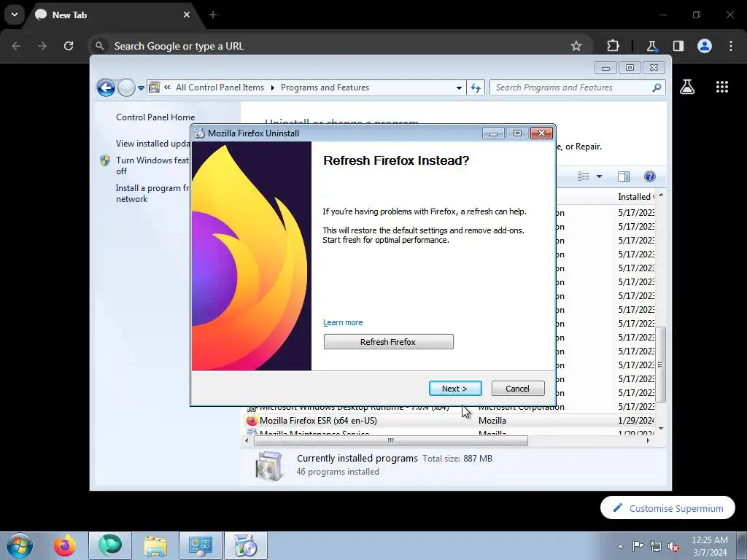
Task: Open the browser profile avatar
Action: [705, 46]
